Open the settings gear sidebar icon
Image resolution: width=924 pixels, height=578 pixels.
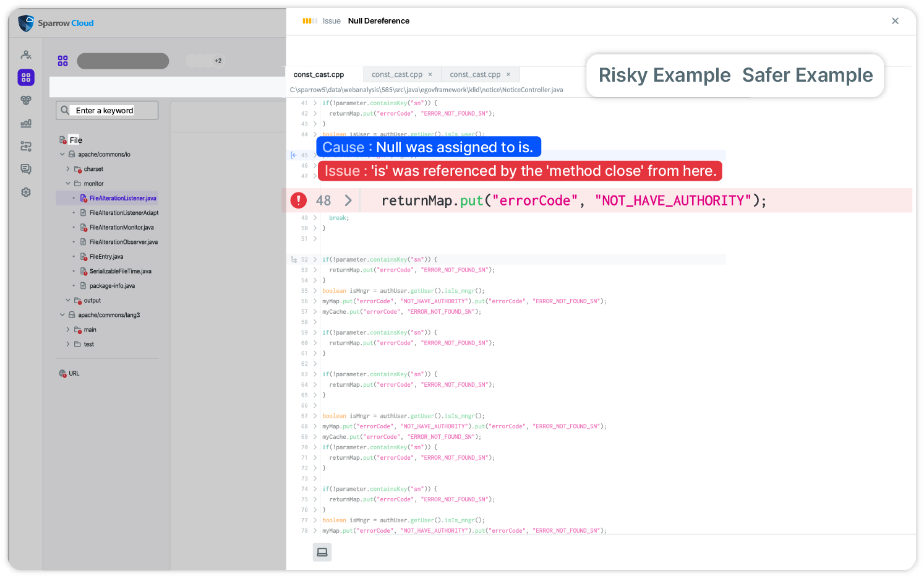coord(26,192)
